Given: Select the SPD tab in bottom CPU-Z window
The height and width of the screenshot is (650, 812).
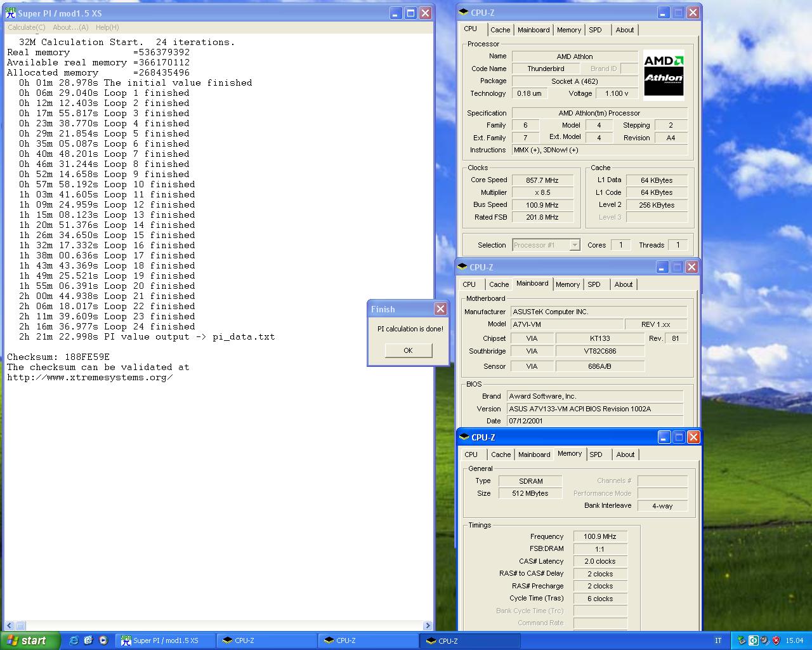Looking at the screenshot, I should (596, 454).
